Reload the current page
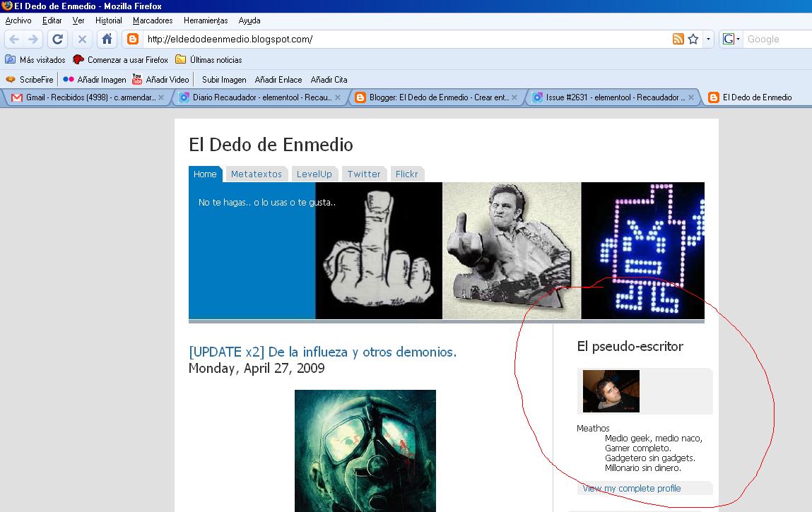This screenshot has width=812, height=512. coord(57,40)
